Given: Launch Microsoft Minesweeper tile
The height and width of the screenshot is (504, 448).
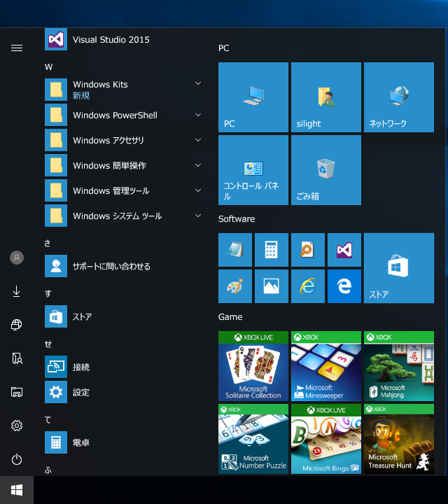Looking at the screenshot, I should coord(326,366).
